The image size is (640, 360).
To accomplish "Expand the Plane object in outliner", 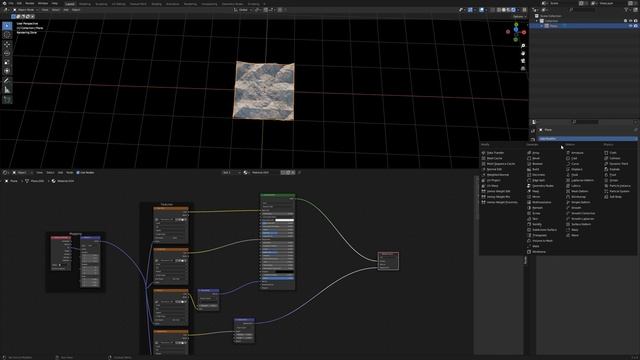I will [x=542, y=26].
